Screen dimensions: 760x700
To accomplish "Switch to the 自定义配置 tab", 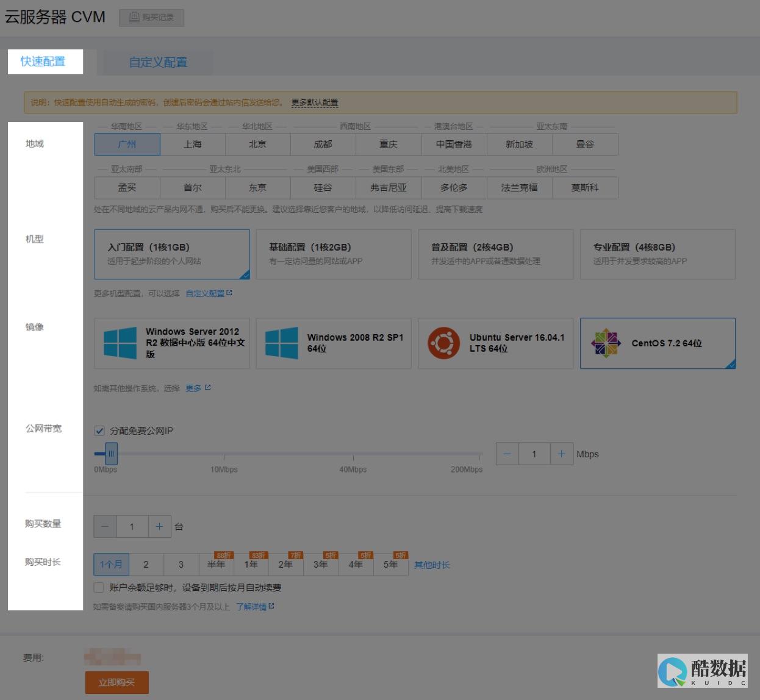I will [158, 62].
